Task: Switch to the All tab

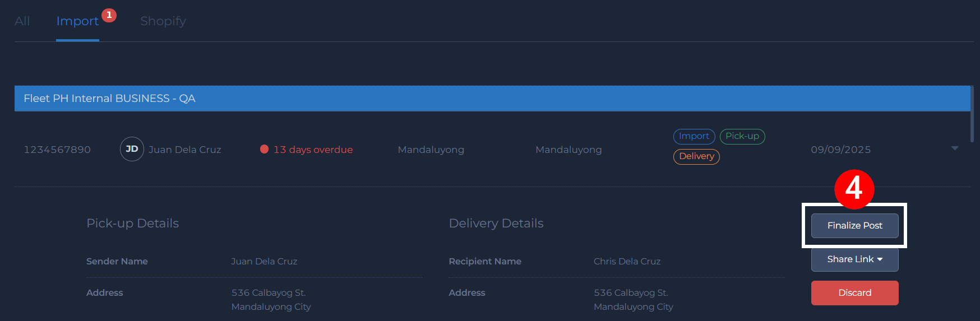Action: [x=22, y=21]
